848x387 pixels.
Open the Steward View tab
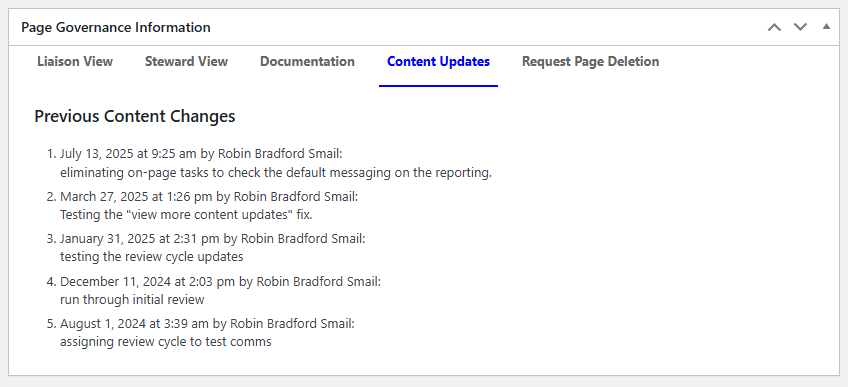pyautogui.click(x=187, y=62)
